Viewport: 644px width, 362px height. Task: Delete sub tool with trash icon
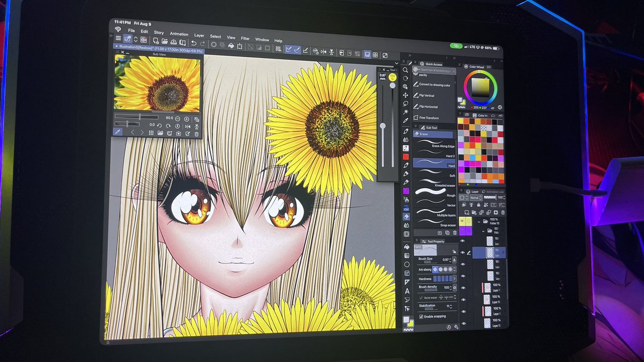point(455,233)
